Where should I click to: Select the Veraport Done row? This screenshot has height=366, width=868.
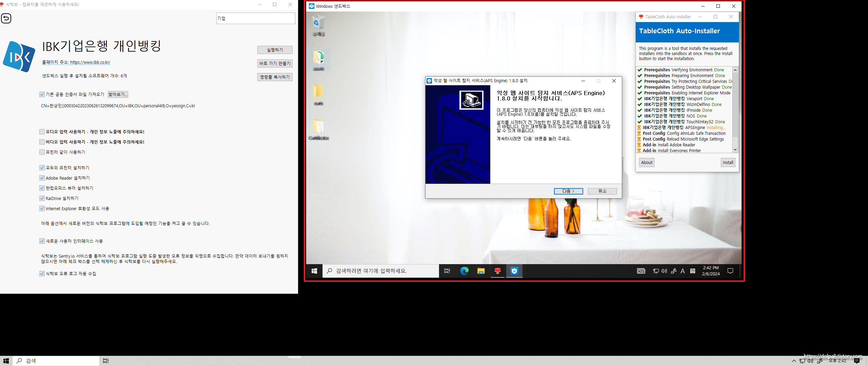684,99
